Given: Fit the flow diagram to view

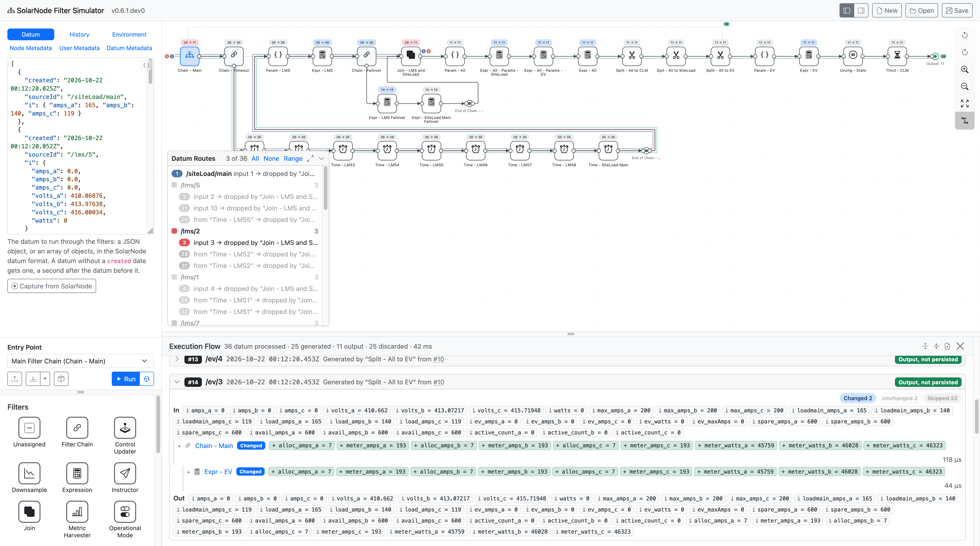Looking at the screenshot, I should click(965, 103).
